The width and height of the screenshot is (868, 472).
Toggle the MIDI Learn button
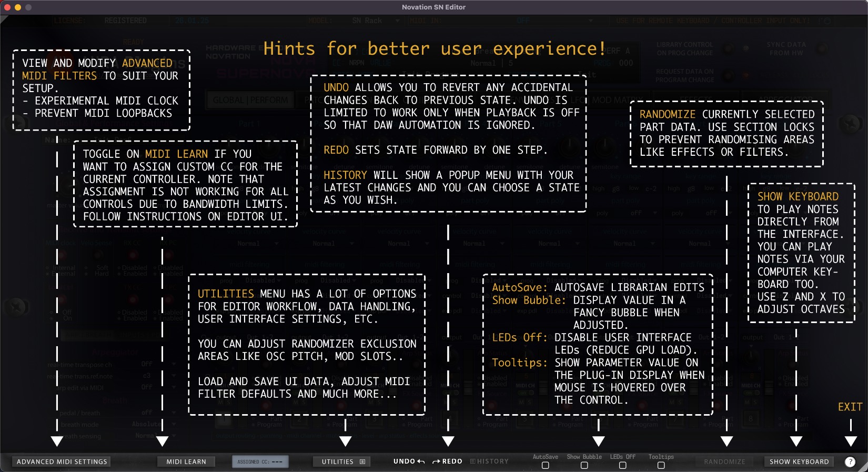click(186, 461)
